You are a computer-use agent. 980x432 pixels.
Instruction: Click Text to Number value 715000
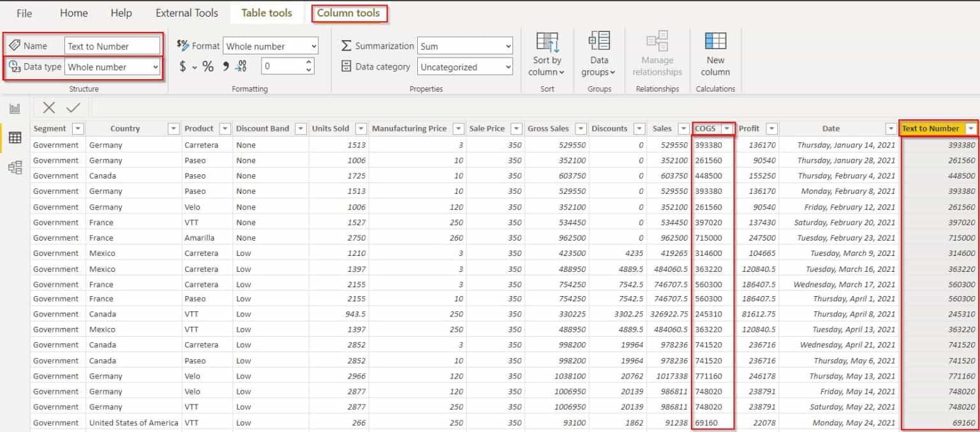961,237
